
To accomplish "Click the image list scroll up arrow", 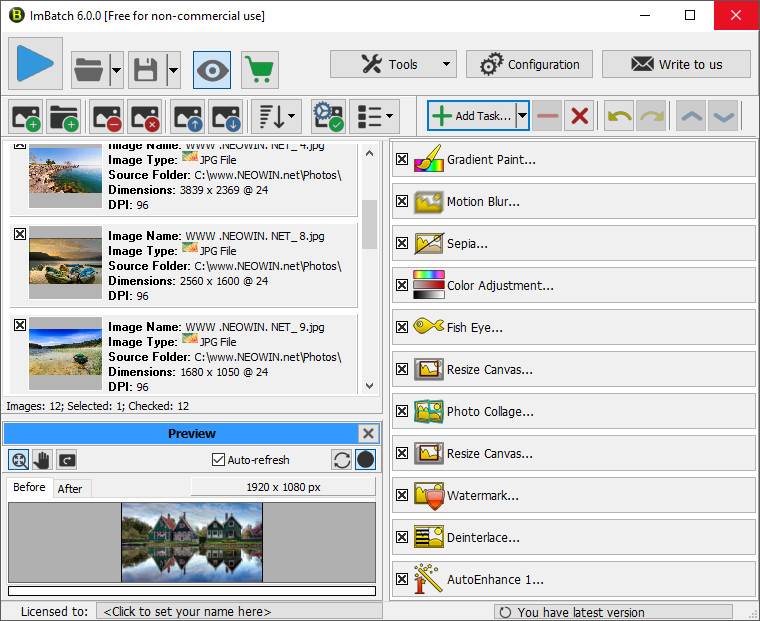I will 369,154.
